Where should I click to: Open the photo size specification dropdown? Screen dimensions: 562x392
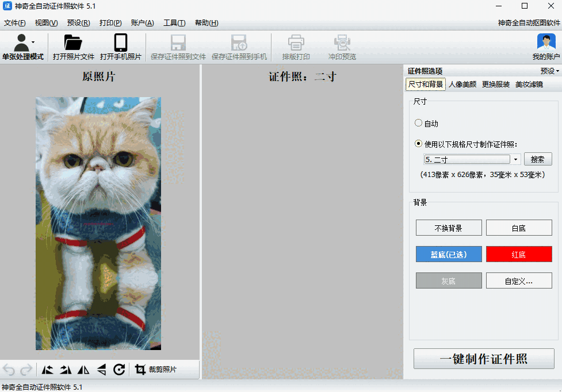coord(516,159)
